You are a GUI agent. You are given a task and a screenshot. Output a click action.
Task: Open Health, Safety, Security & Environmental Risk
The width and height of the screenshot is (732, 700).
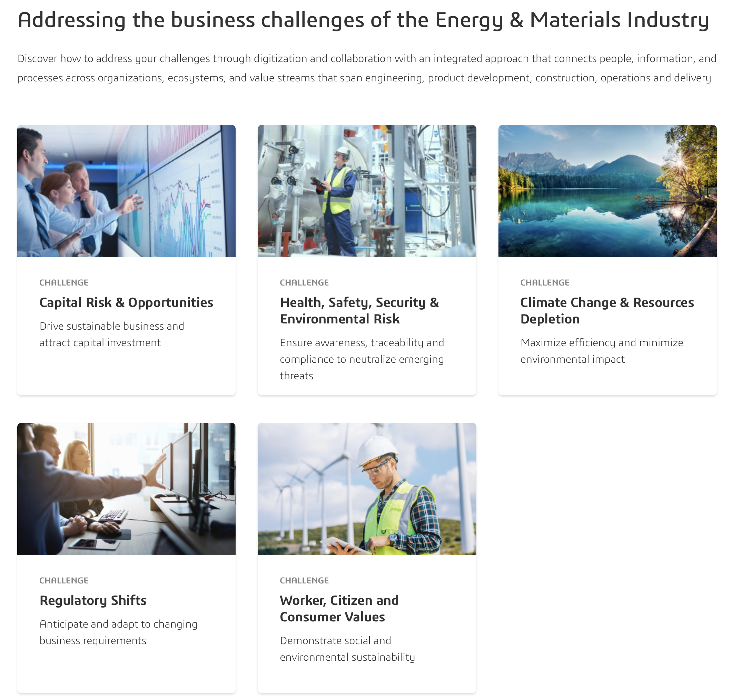point(359,310)
